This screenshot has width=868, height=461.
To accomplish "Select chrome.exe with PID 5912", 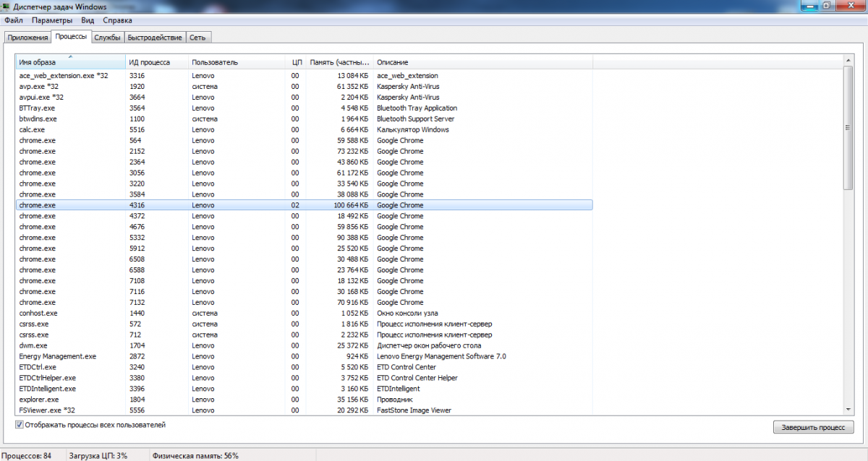I will [304, 249].
